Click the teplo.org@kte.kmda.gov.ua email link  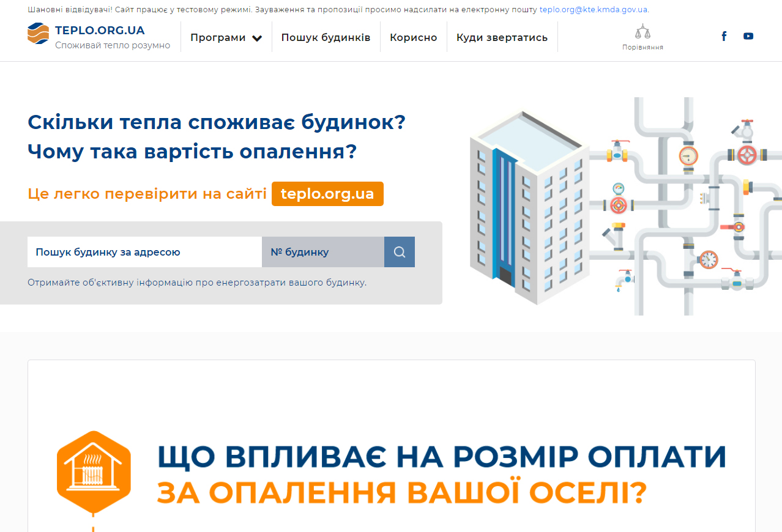tap(594, 10)
